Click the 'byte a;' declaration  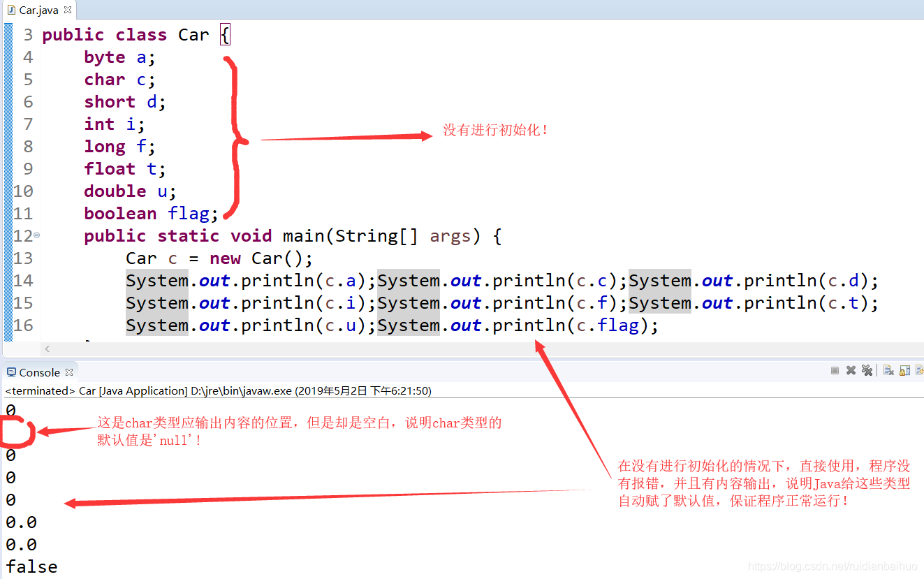119,57
